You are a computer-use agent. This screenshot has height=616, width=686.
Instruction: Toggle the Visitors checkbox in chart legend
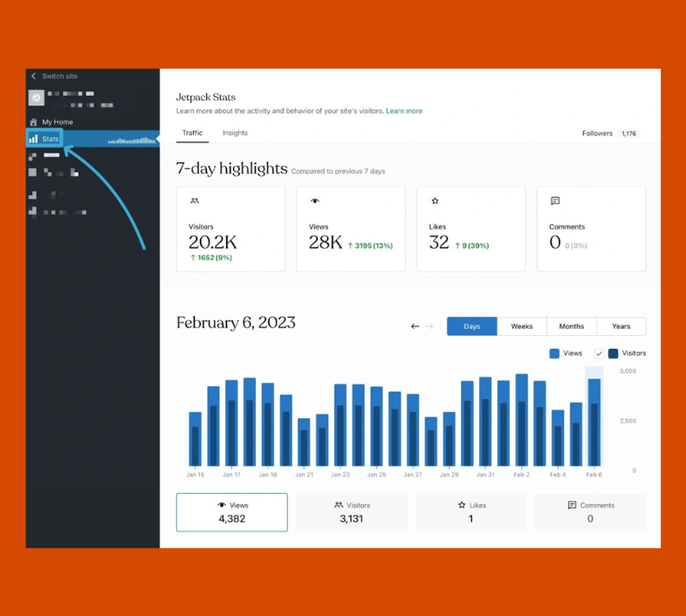[x=599, y=353]
